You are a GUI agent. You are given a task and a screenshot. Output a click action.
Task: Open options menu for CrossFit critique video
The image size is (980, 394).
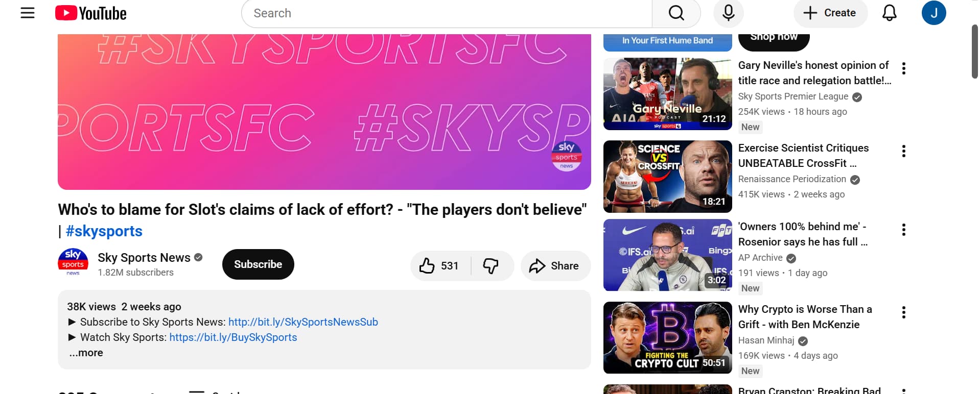(903, 151)
